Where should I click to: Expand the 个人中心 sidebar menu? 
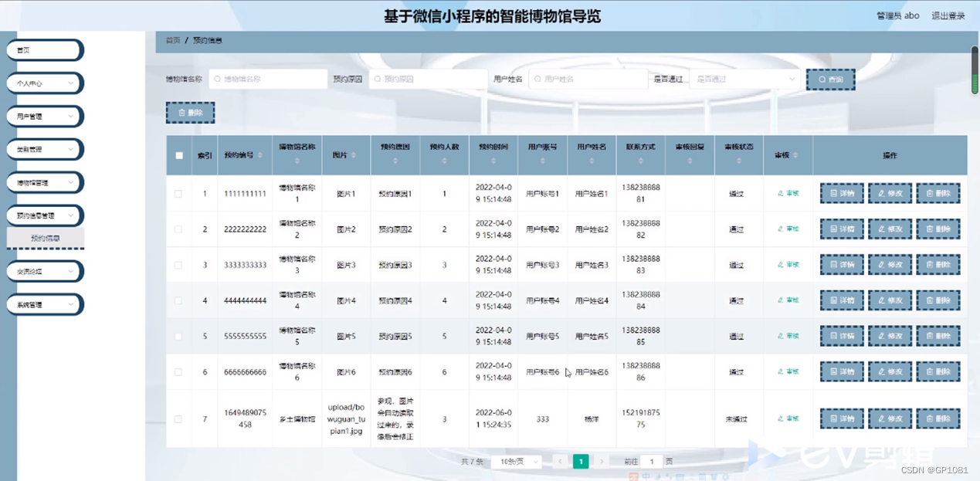point(45,83)
